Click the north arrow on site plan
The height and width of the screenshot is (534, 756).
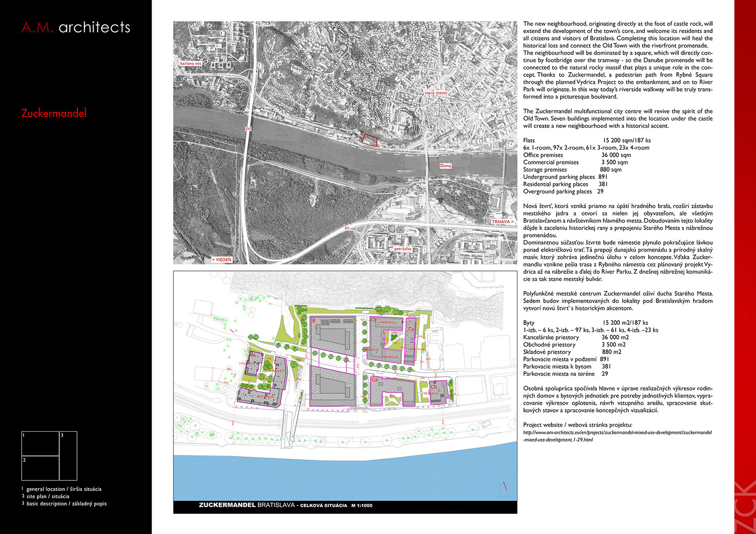[506, 488]
